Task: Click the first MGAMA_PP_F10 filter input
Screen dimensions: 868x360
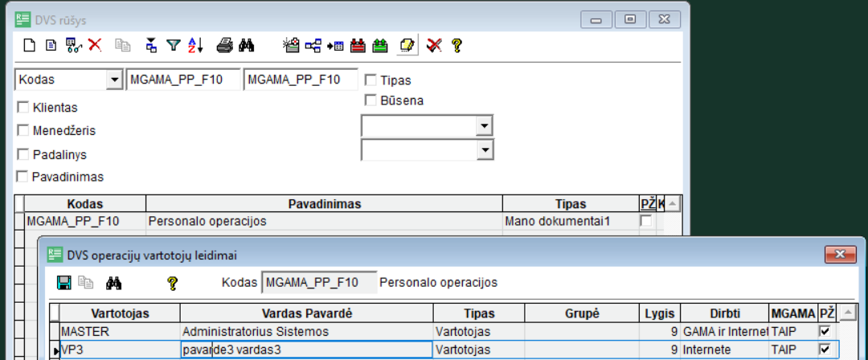Action: 183,80
